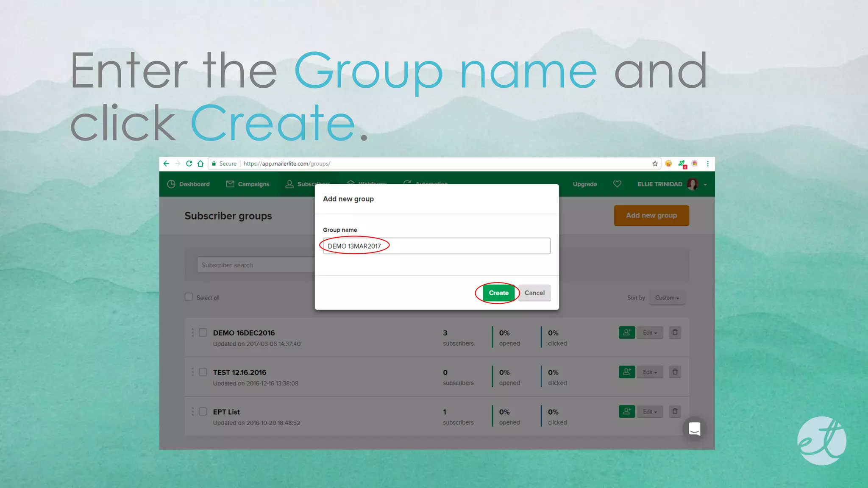Click the Subscriber search field
The height and width of the screenshot is (488, 868).
pos(256,265)
